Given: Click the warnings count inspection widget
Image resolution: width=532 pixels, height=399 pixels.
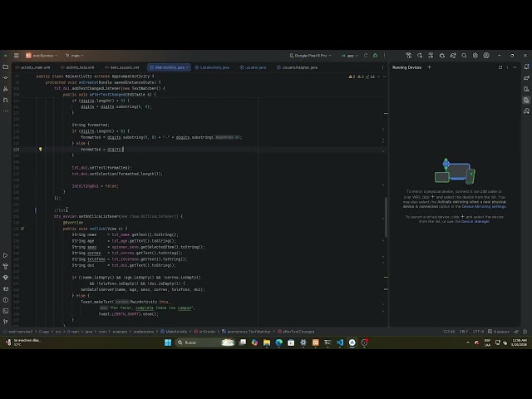Looking at the screenshot, I should [x=362, y=76].
